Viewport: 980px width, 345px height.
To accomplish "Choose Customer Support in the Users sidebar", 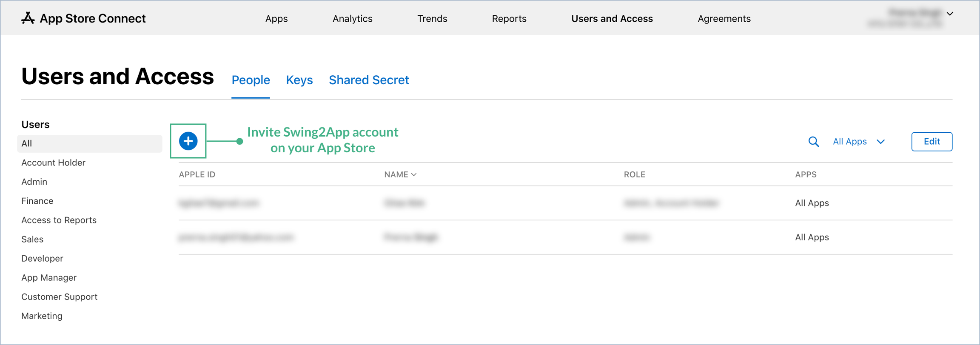I will (60, 297).
